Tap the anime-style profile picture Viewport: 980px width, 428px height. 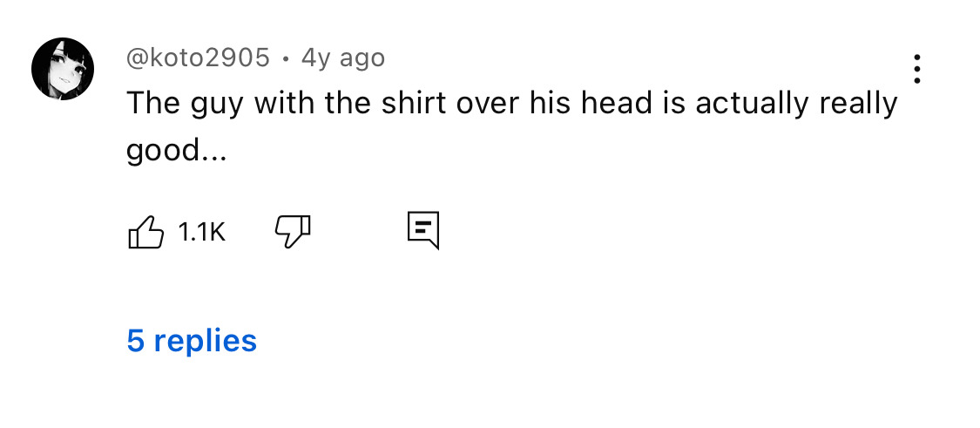62,69
